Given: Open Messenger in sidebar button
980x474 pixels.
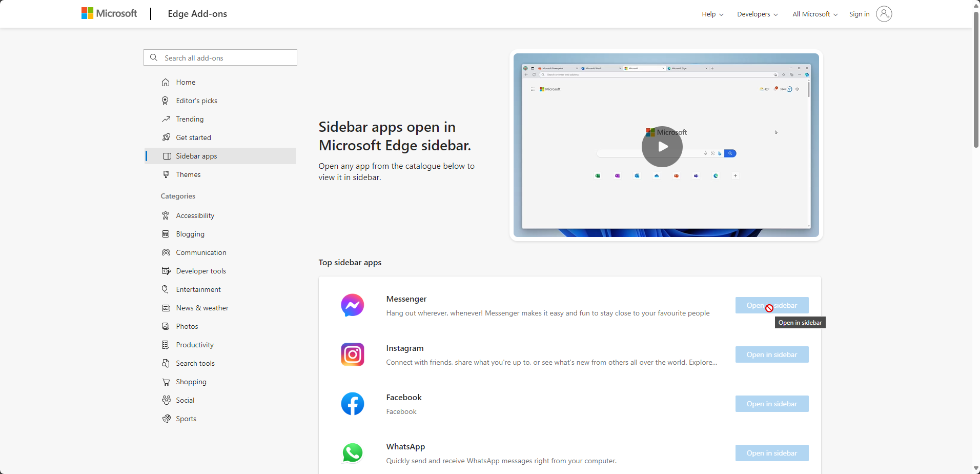Looking at the screenshot, I should tap(772, 305).
